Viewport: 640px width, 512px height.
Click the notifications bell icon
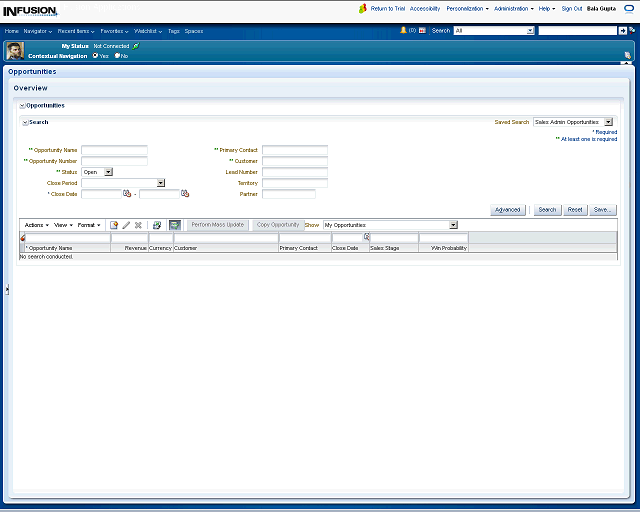[x=403, y=31]
